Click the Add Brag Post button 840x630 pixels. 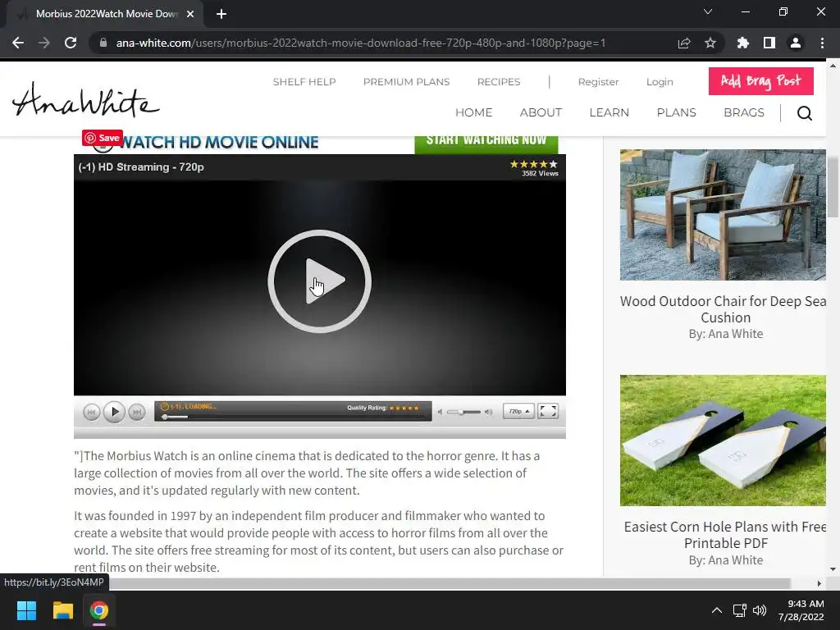pyautogui.click(x=760, y=81)
